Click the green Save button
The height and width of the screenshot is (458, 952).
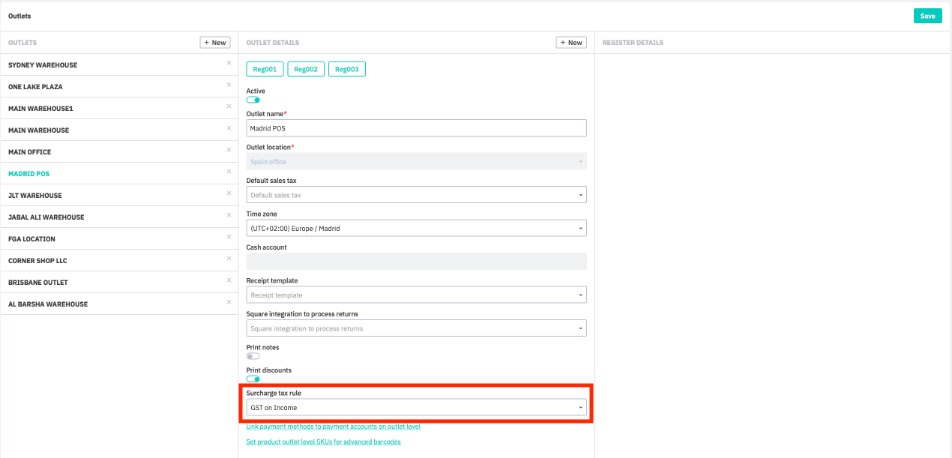click(927, 16)
